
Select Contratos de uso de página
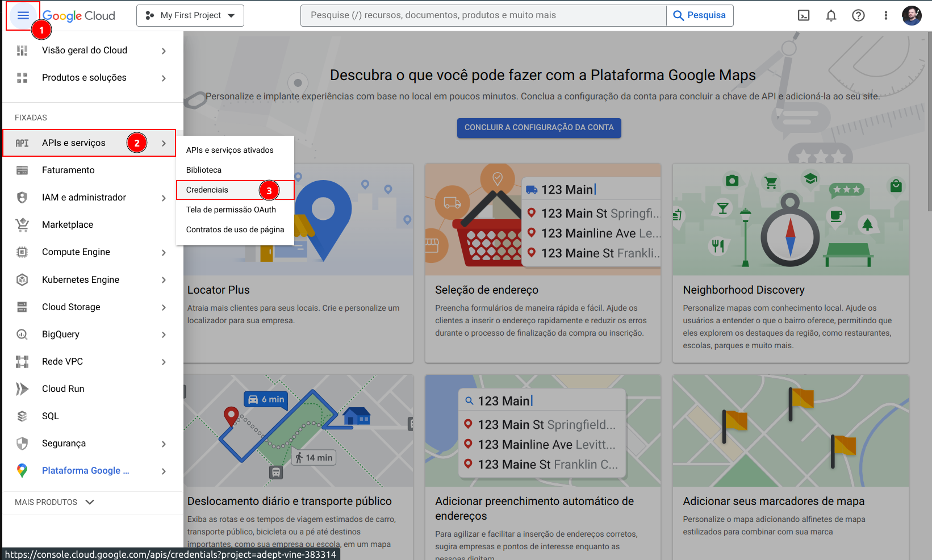[235, 229]
